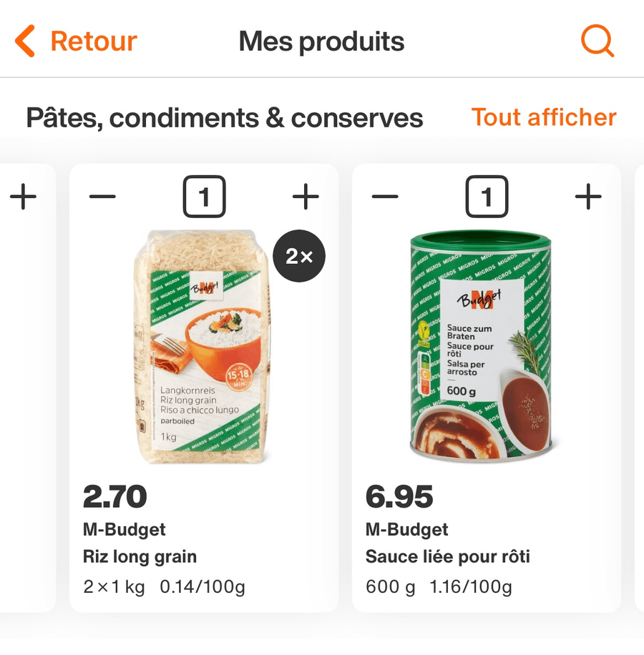Open search with the magnifier icon
Screen dimensions: 644x655
click(x=597, y=41)
